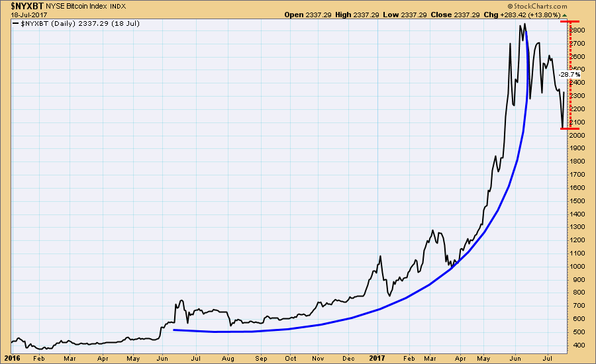Click the 1900 price axis label
Viewport: 596px width, 364px height.
[x=577, y=148]
